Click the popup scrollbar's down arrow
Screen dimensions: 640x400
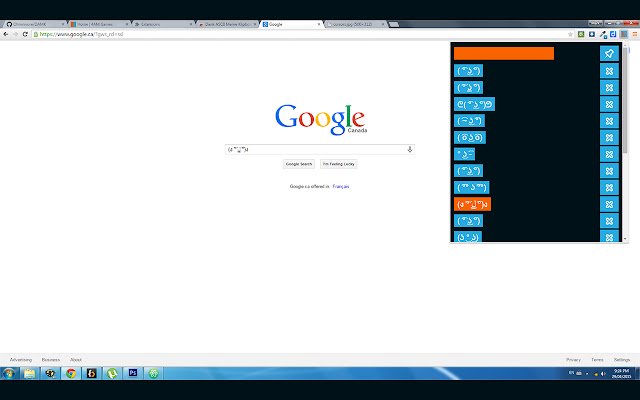coord(625,238)
